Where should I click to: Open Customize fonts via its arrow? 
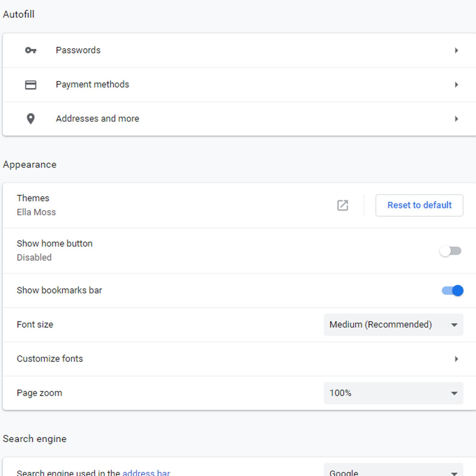456,359
